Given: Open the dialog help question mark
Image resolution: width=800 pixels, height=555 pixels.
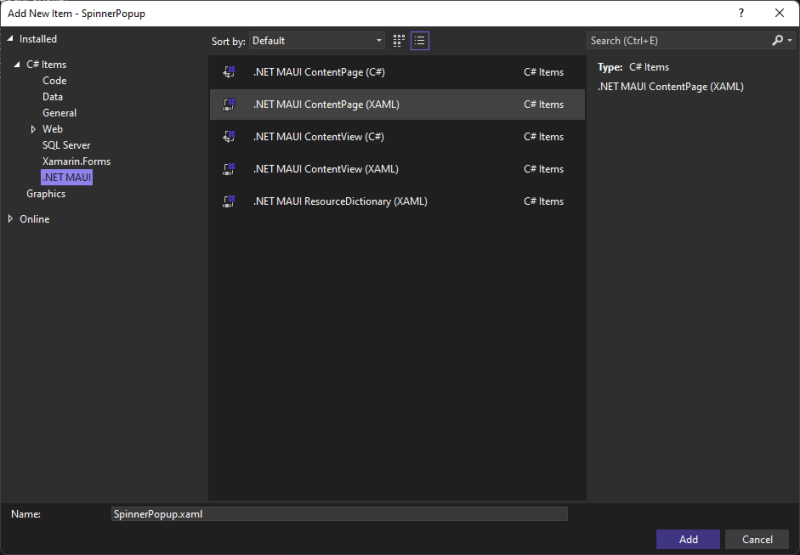Looking at the screenshot, I should point(741,13).
